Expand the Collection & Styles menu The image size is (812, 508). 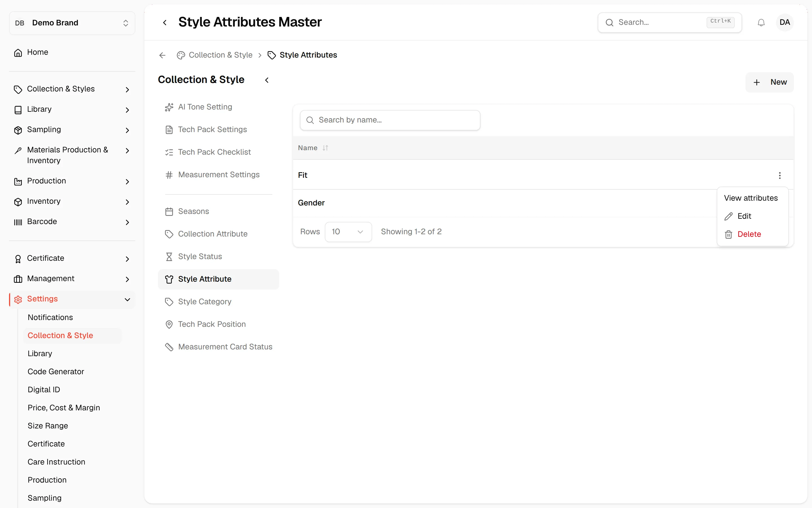click(x=72, y=89)
